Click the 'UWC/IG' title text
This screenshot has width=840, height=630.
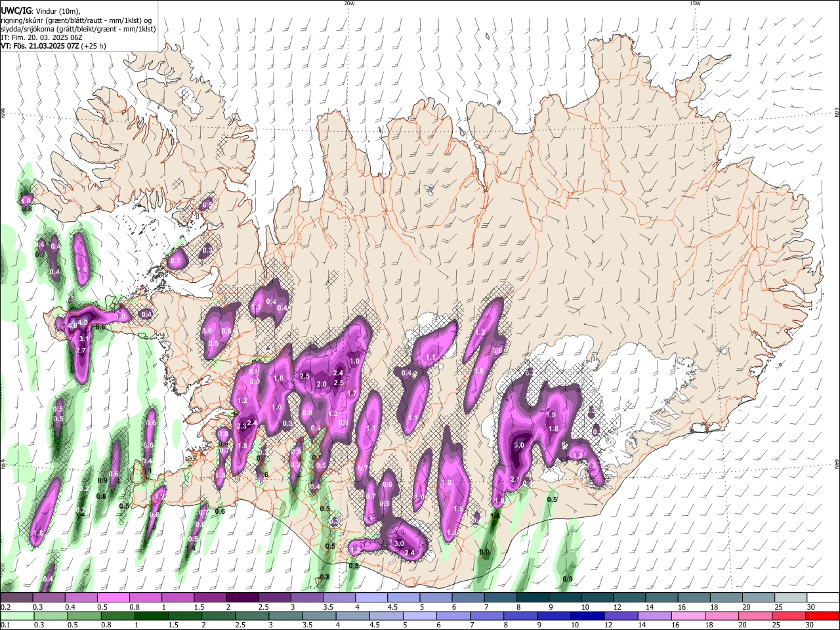coord(16,10)
